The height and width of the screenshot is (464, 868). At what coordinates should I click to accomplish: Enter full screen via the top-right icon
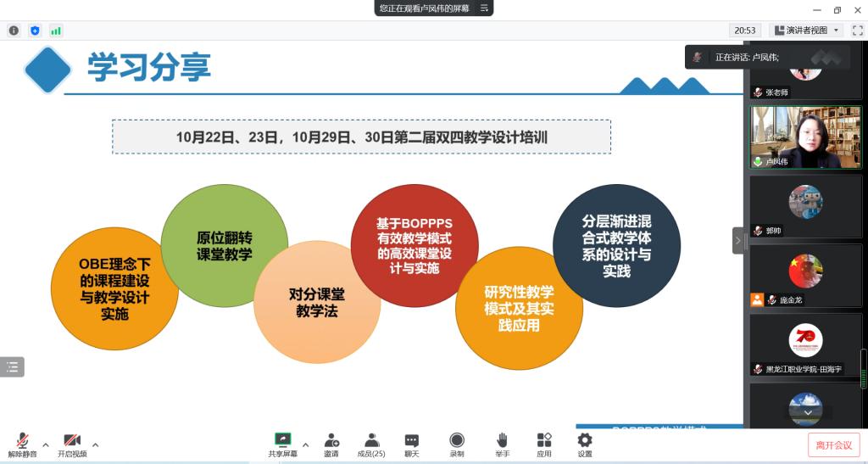(857, 31)
